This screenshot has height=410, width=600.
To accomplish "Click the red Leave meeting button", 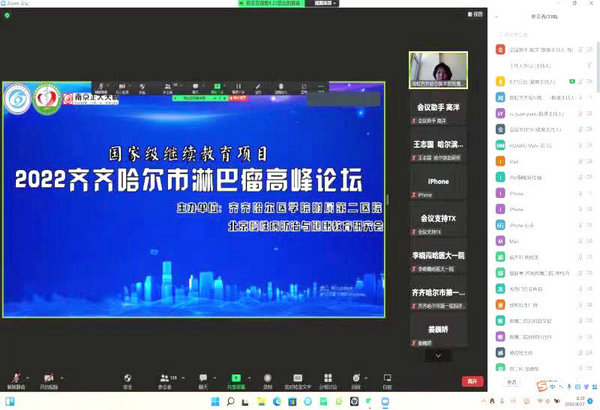I will (x=472, y=380).
